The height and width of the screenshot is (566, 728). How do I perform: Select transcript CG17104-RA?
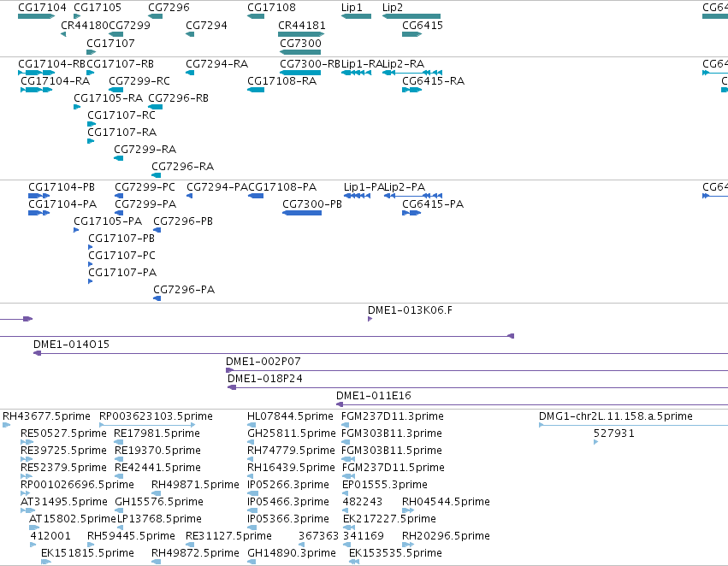[x=36, y=90]
